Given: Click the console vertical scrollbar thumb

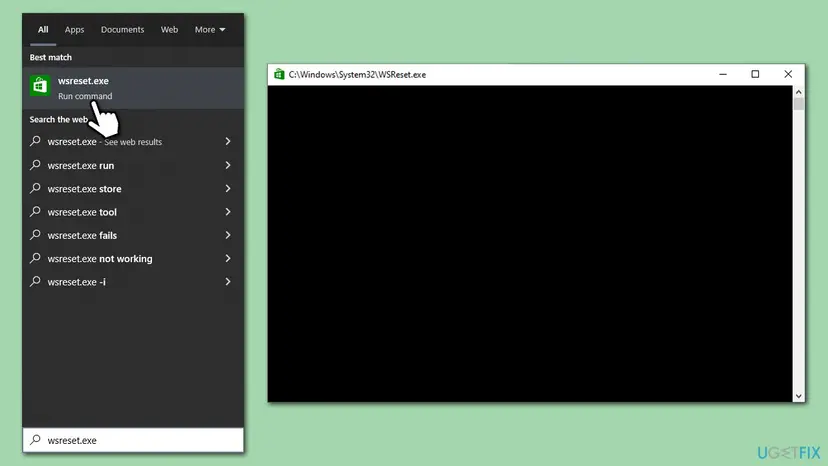Looking at the screenshot, I should (x=798, y=104).
